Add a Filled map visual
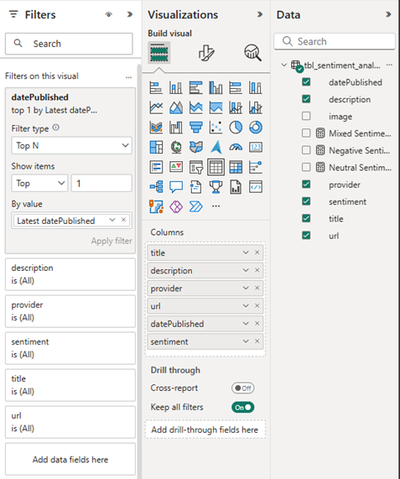 point(196,147)
